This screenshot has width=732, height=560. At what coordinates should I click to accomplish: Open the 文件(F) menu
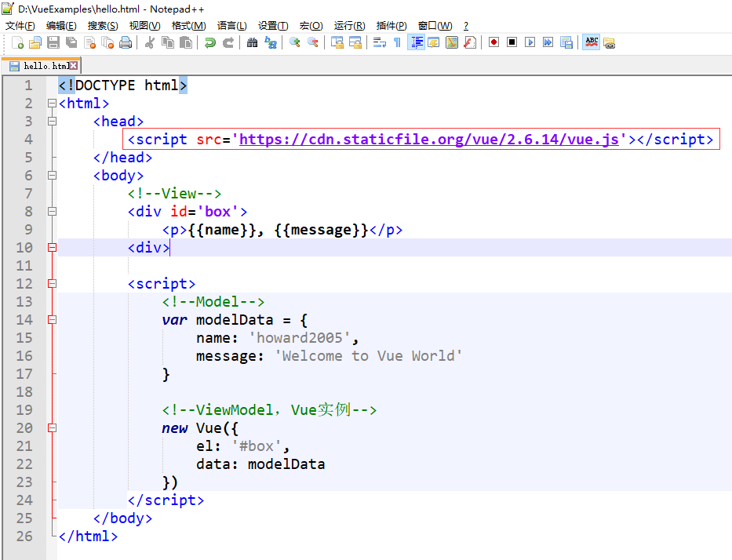[20, 26]
